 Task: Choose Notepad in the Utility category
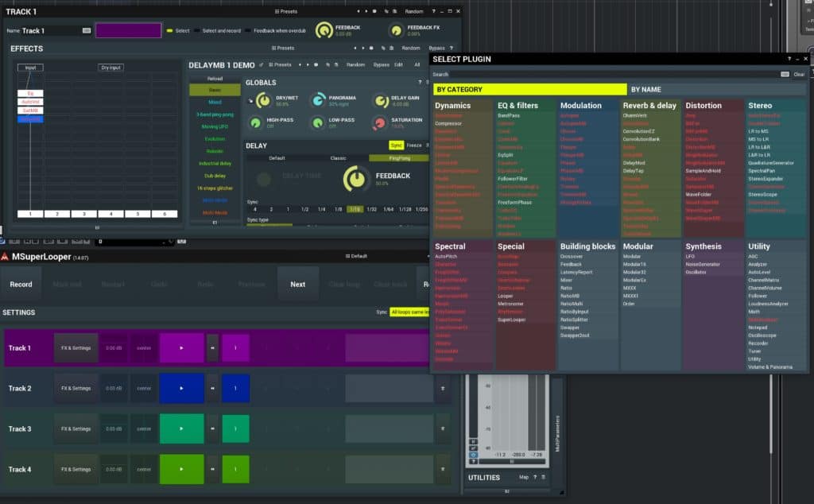[758, 328]
